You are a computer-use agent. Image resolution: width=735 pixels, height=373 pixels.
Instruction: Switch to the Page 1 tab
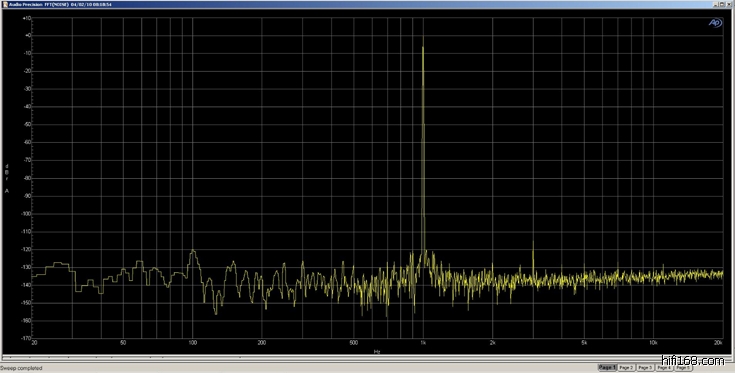[608, 368]
